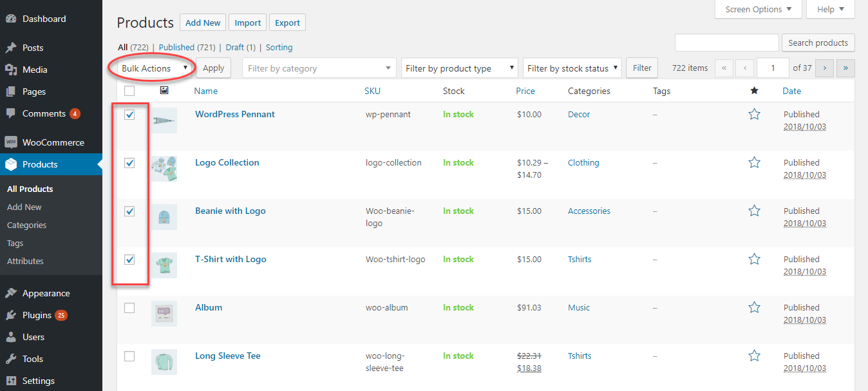Screen dimensions: 868x391
Task: Open the Filter by product type dropdown
Action: [x=460, y=68]
